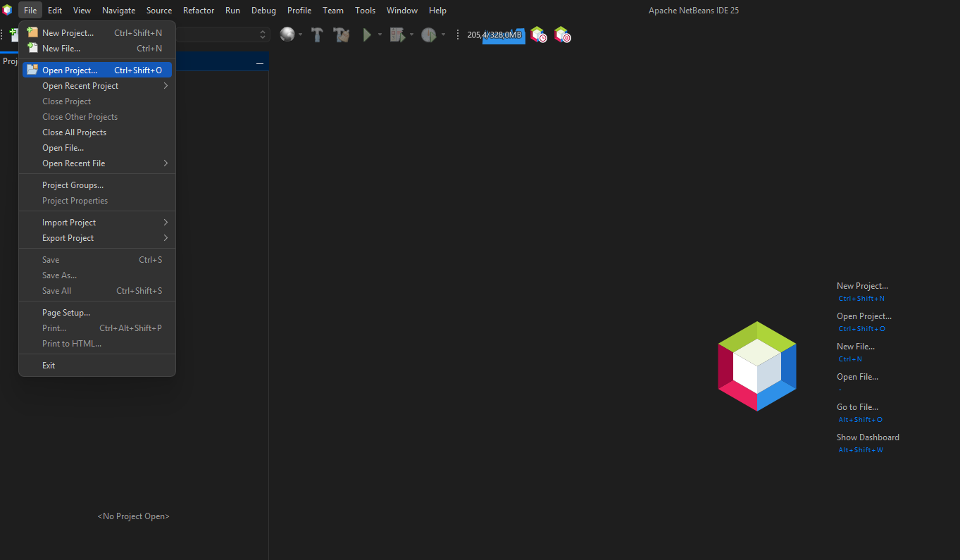Select Close All Projects in the File menu
Image resolution: width=960 pixels, height=560 pixels.
97,132
